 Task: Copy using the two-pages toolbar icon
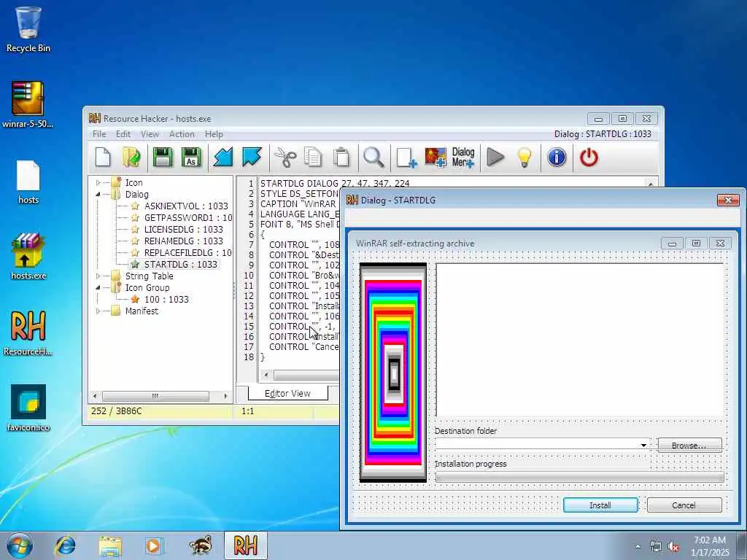tap(313, 157)
